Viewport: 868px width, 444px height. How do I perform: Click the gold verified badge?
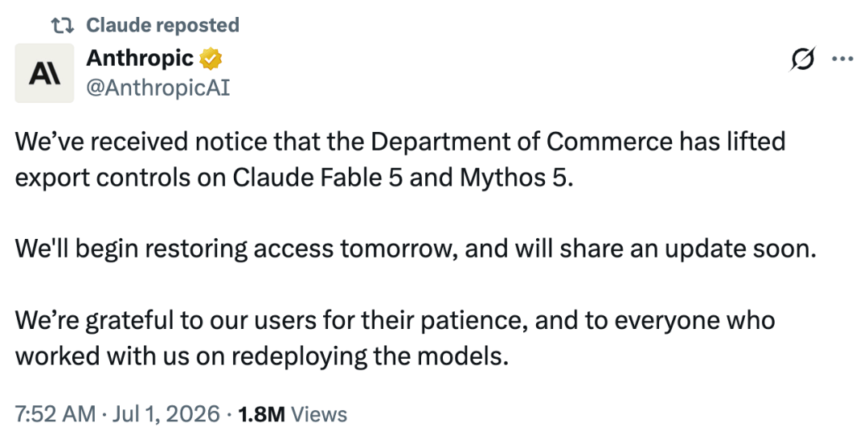tap(211, 59)
